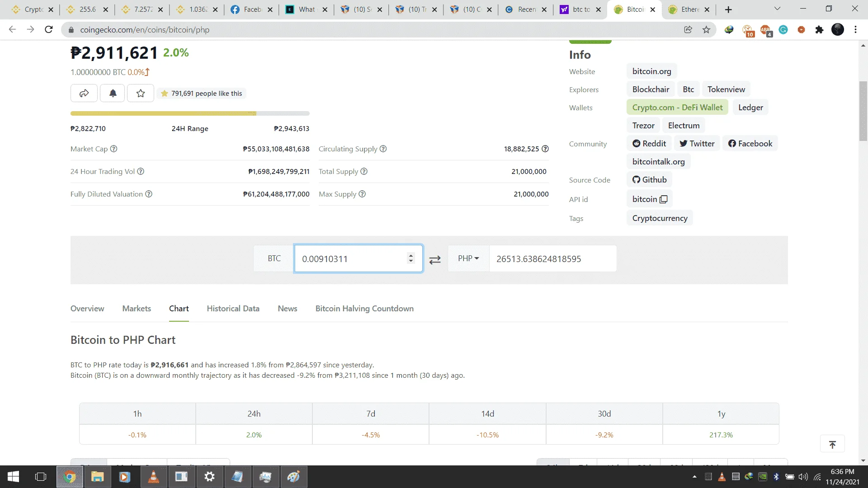Click the share arrow button under the price
The image size is (868, 488).
pos(84,93)
